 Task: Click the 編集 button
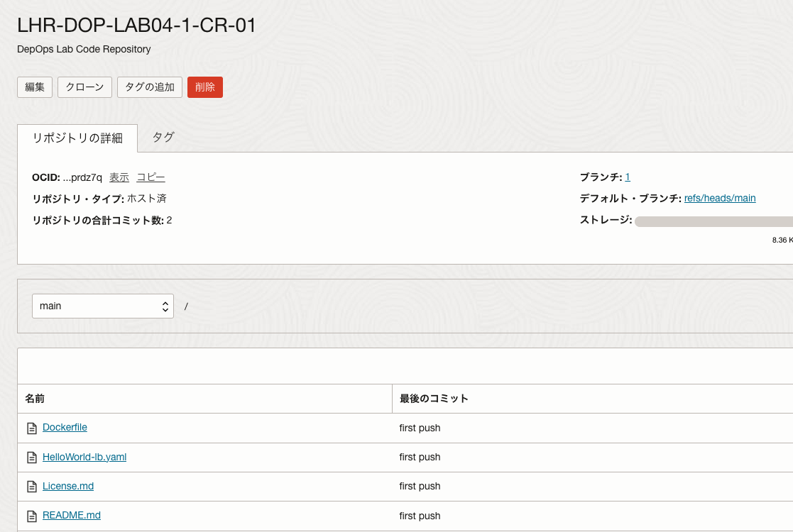pyautogui.click(x=34, y=87)
